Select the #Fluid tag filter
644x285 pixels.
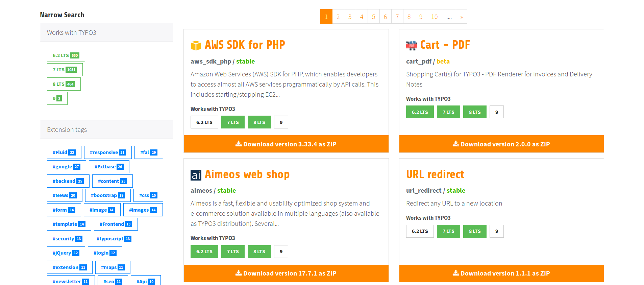click(x=64, y=152)
